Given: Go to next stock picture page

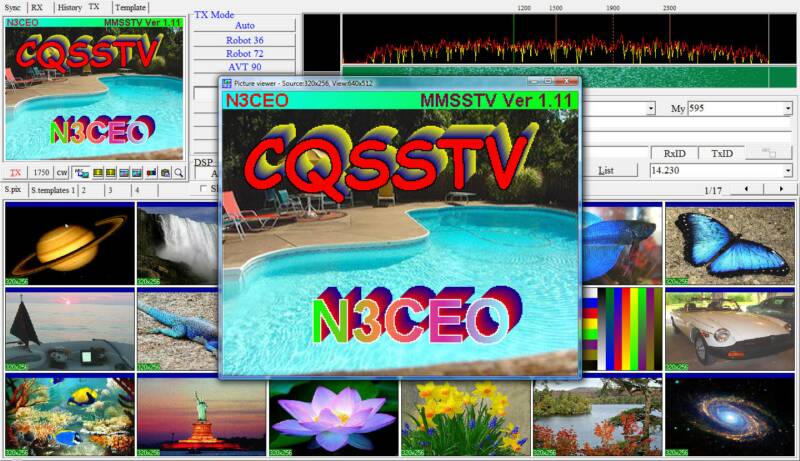Looking at the screenshot, I should click(x=781, y=189).
